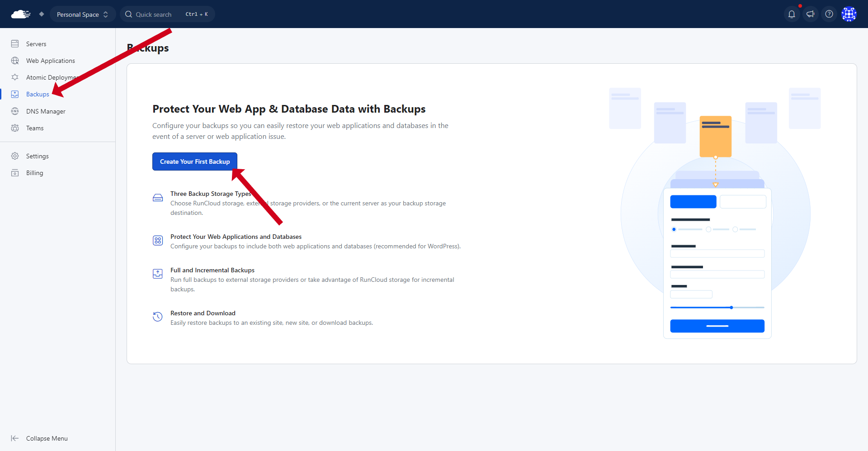Screen dimensions: 868x451
Task: Click the Settings gear icon
Action: 15,156
